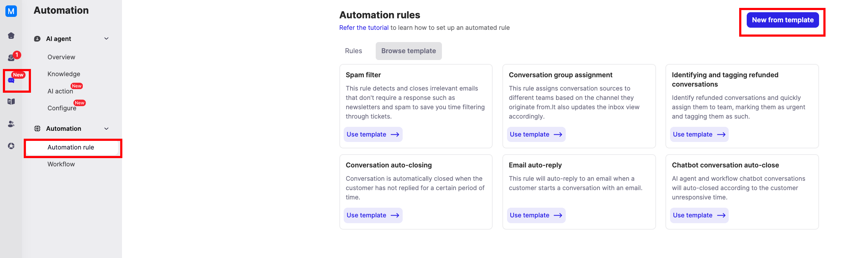The image size is (868, 258).
Task: Use template for Email auto-reply
Action: tap(536, 215)
